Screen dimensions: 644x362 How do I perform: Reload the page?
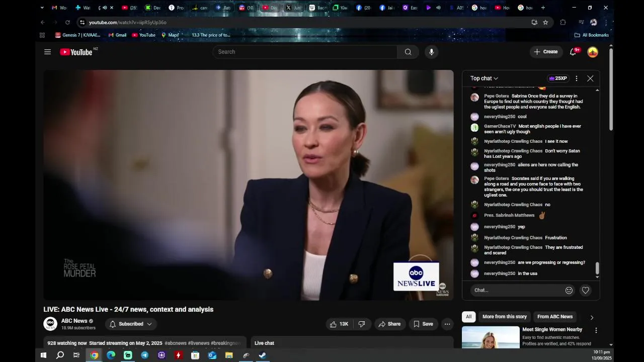(67, 22)
